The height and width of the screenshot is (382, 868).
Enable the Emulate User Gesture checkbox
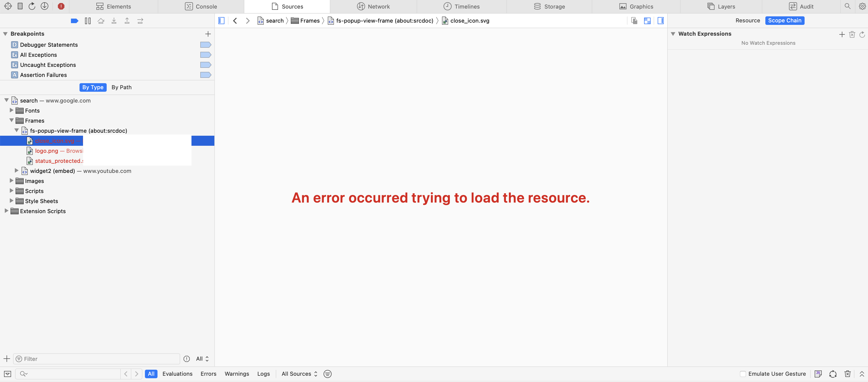pos(743,374)
